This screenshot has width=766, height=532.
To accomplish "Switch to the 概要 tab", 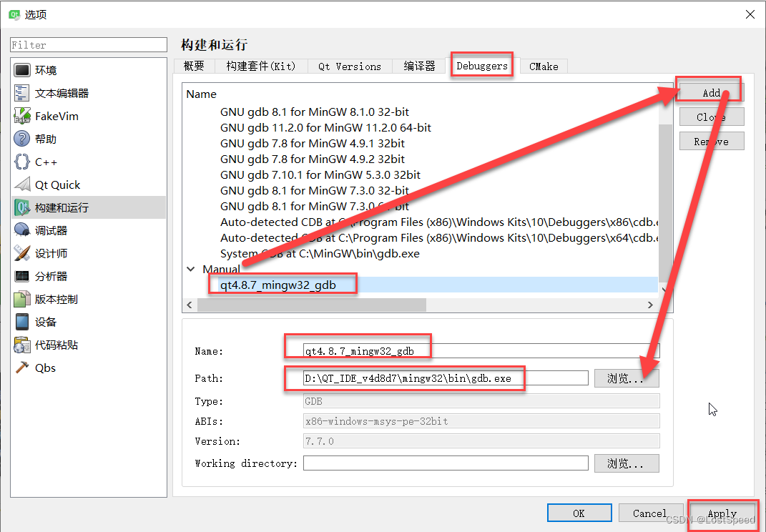I will 193,66.
